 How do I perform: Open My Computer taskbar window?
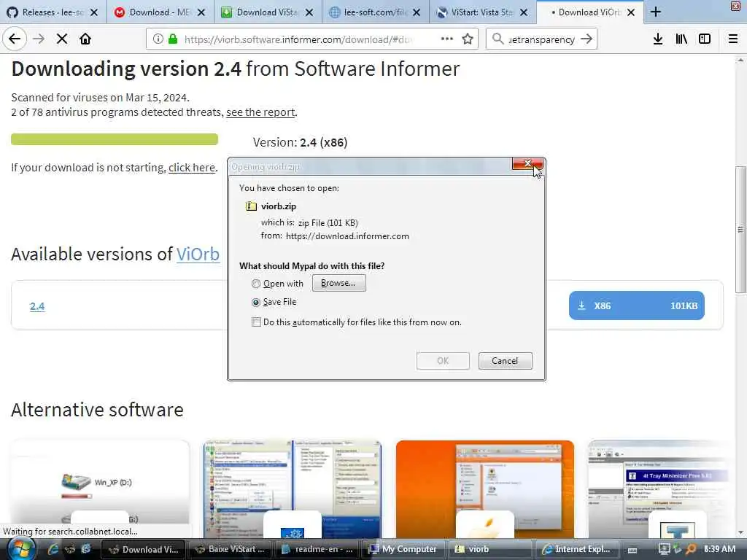click(403, 550)
